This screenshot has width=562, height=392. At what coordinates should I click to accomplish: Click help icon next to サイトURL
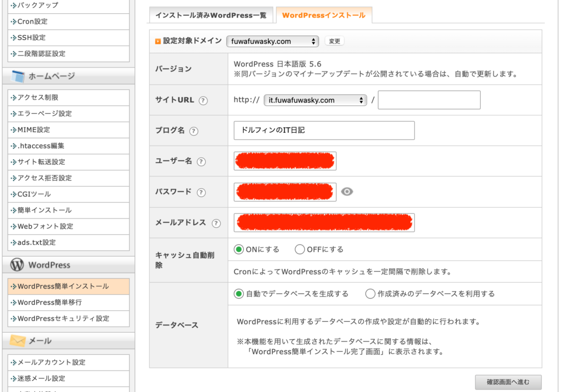203,100
